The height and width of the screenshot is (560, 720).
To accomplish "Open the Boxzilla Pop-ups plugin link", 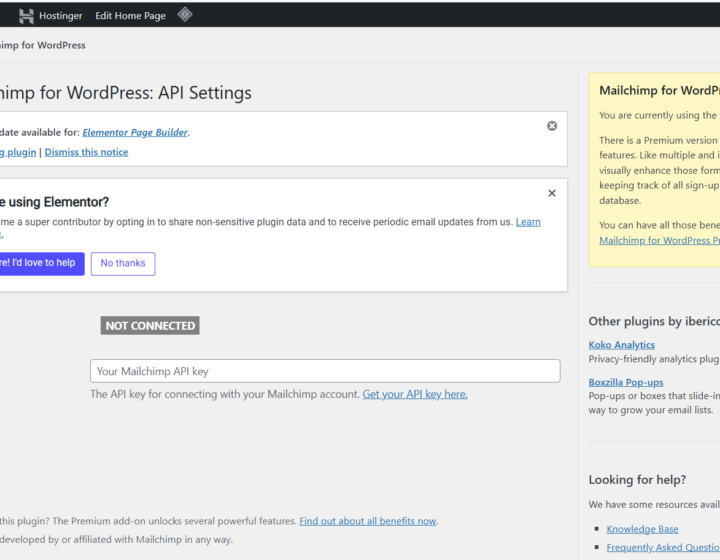I will [625, 382].
